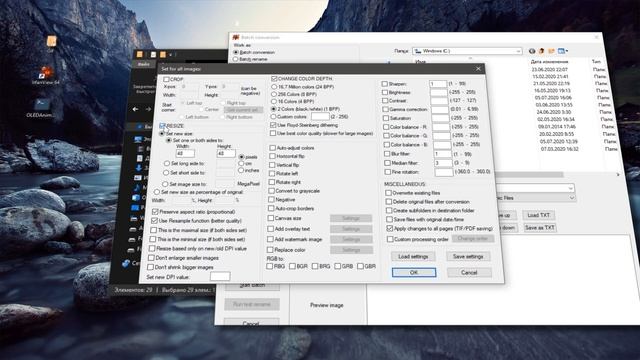
Task: Enable the CROP checkbox
Action: [166, 79]
